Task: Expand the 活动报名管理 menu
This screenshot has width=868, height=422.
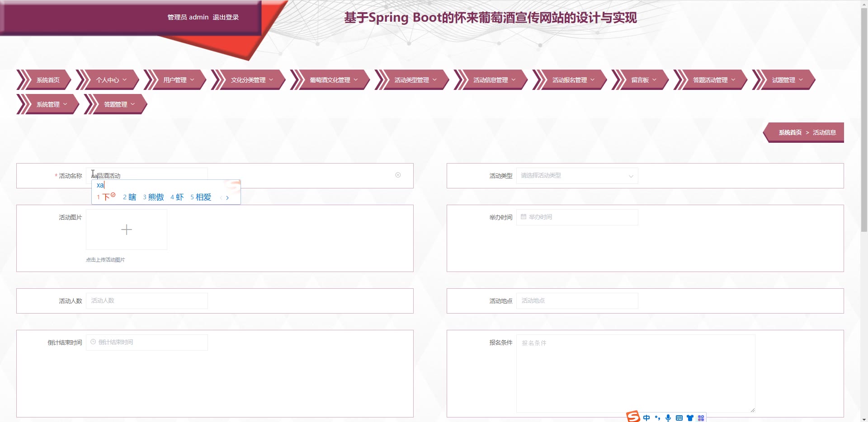Action: click(x=570, y=80)
